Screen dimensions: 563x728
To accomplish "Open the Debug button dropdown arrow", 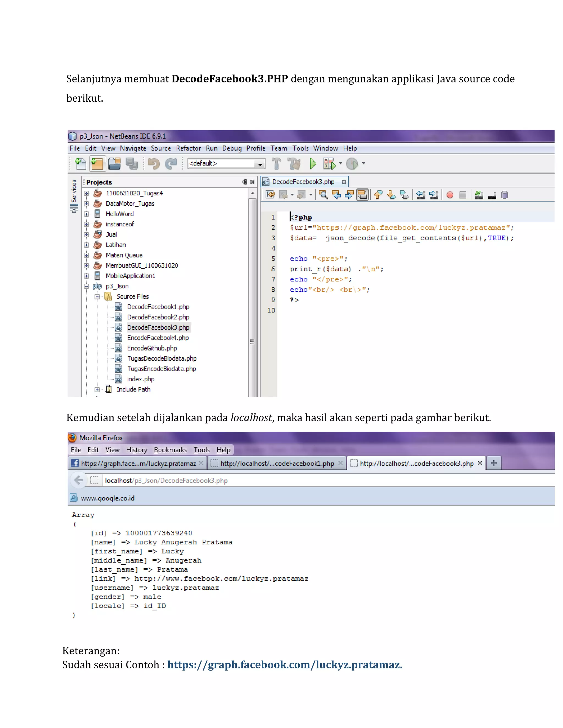I will pyautogui.click(x=341, y=163).
